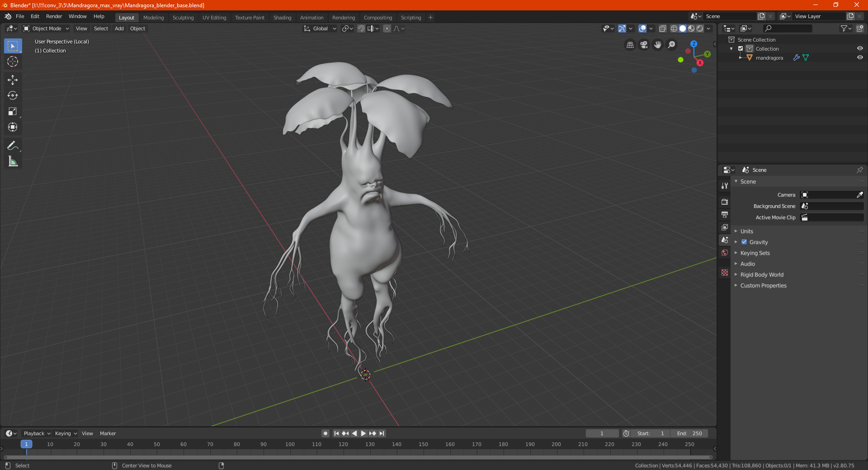Screen dimensions: 868x470
Task: Toggle snapping magnet
Action: pos(361,28)
